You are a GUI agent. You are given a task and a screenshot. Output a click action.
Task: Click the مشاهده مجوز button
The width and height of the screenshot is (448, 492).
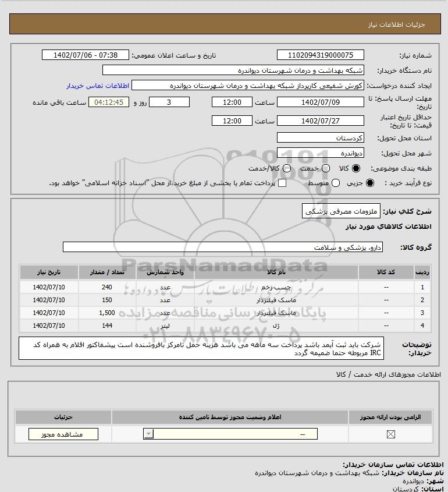click(63, 434)
